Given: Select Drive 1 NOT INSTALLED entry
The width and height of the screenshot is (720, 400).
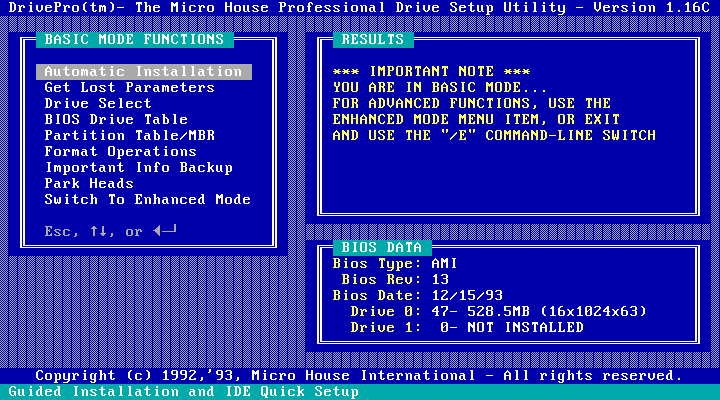Looking at the screenshot, I should pos(466,328).
